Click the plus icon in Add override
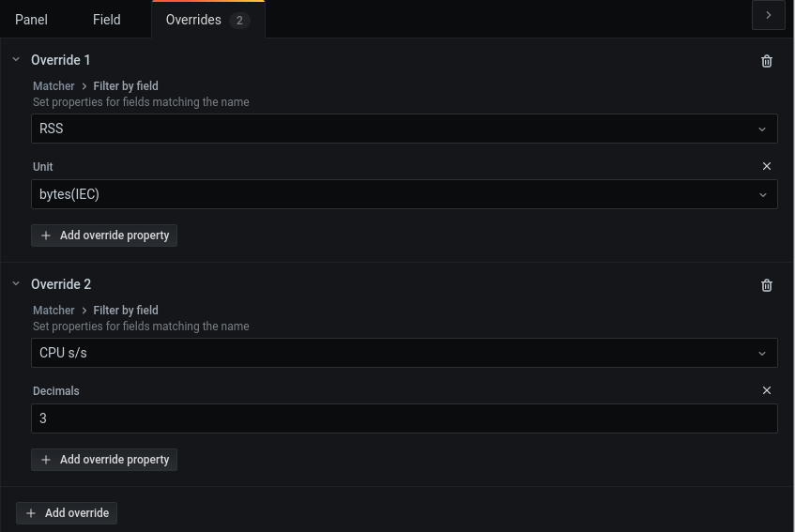This screenshot has width=795, height=532. pos(31,513)
